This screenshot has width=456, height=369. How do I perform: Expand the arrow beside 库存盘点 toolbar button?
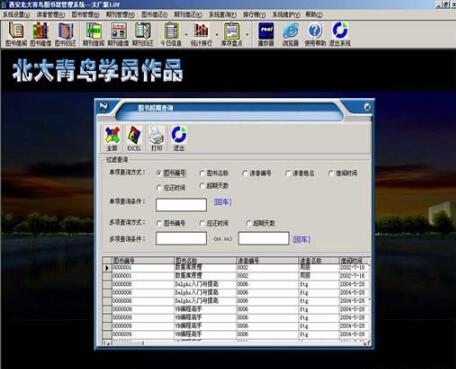(247, 34)
